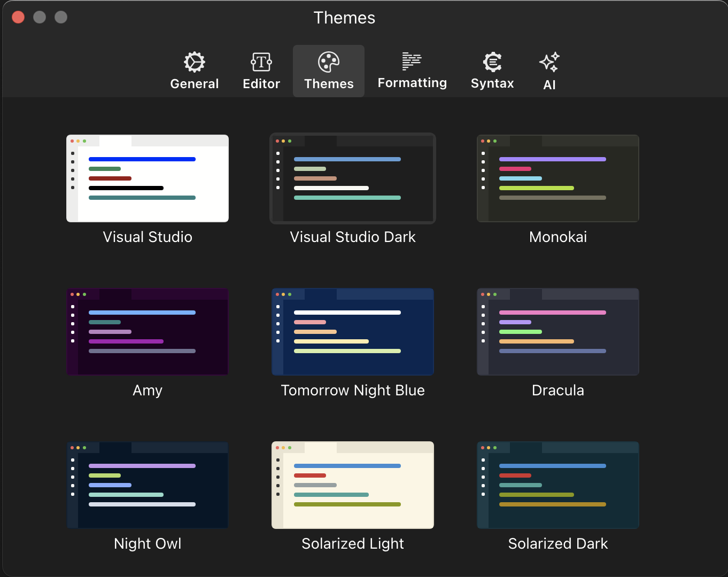The width and height of the screenshot is (728, 577).
Task: Choose the Visual Studio Dark theme preview
Action: (353, 178)
